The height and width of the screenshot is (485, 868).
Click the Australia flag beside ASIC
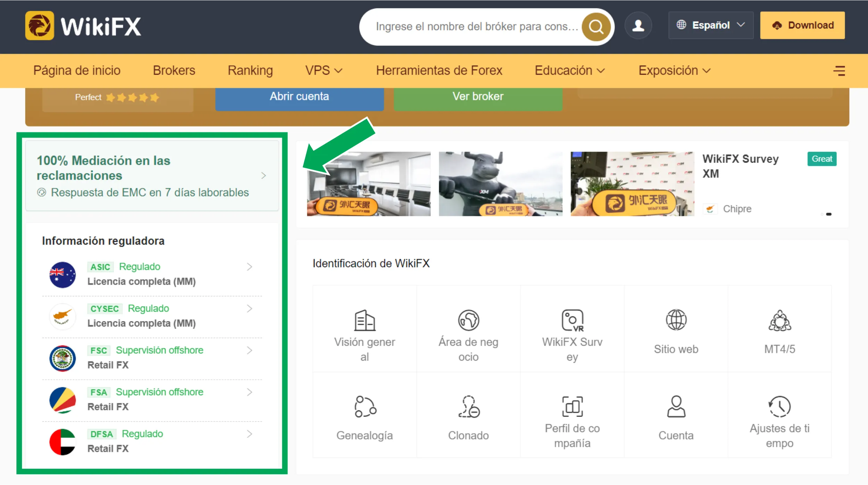coord(62,274)
